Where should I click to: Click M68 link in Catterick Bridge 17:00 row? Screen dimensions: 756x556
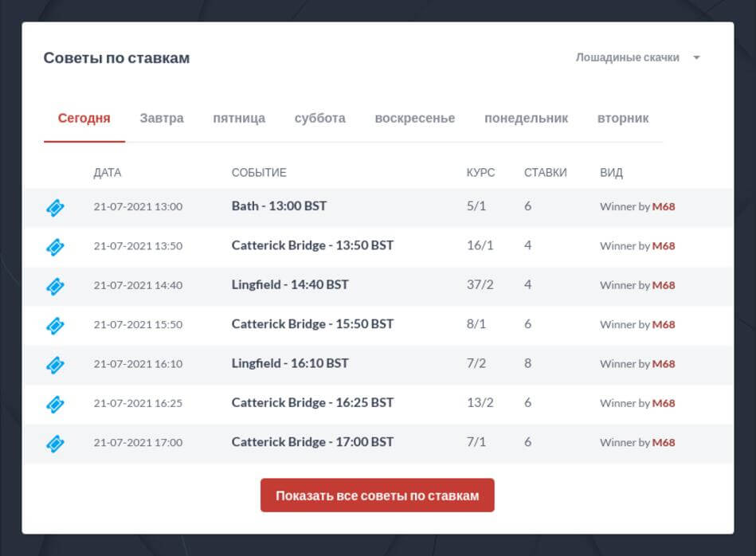point(664,443)
